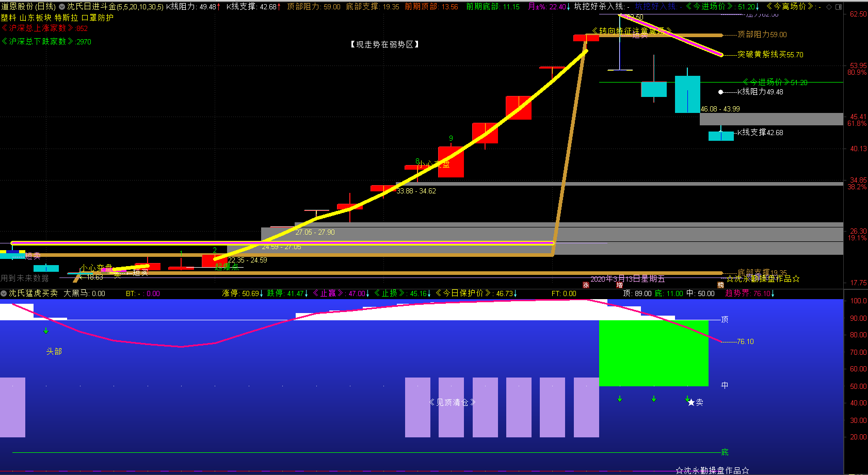
Task: Click the stock name 道恩股份 (日线)
Action: [28, 7]
